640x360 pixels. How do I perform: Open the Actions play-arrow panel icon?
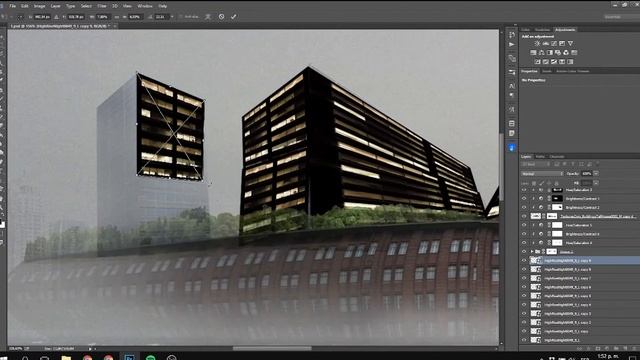tap(512, 44)
